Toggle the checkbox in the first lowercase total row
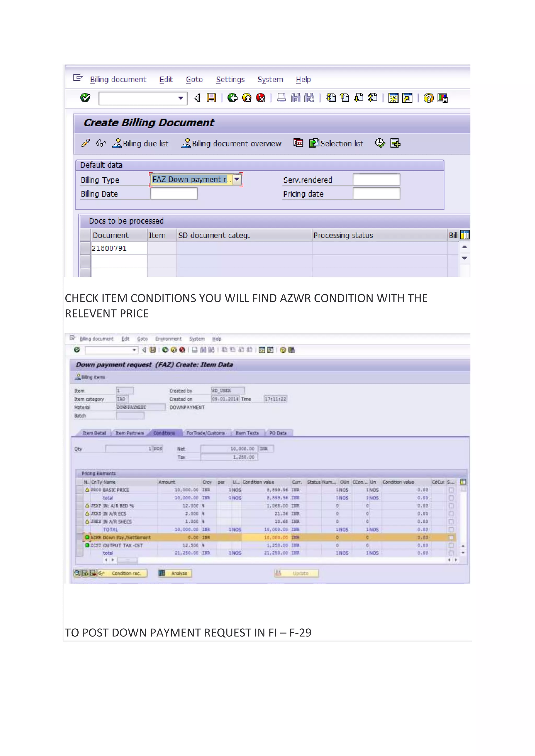 [x=451, y=498]
